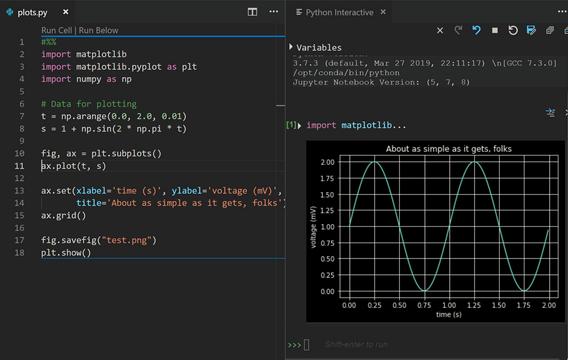Viewport: 568px width, 360px height.
Task: Clear all cells in Python Interactive
Action: coord(440,30)
